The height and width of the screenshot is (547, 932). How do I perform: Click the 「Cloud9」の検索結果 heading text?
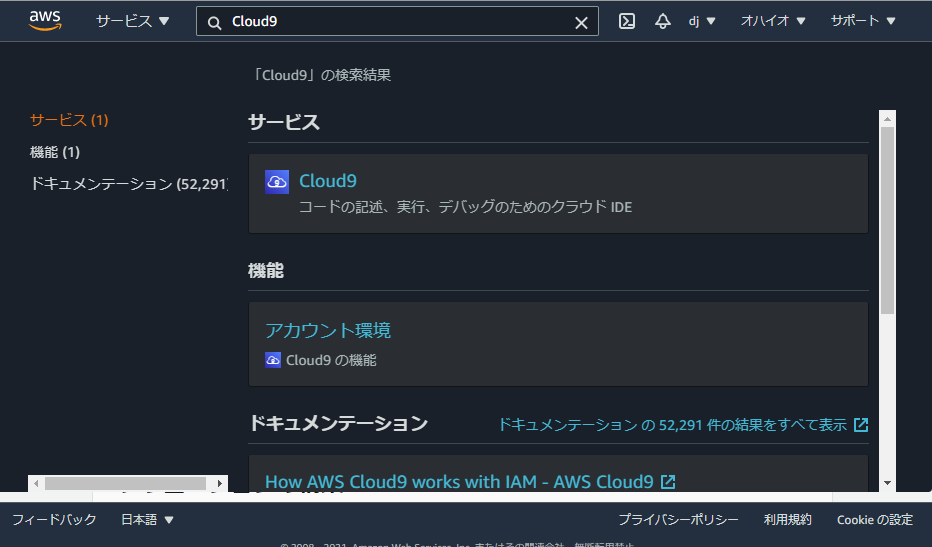(321, 75)
